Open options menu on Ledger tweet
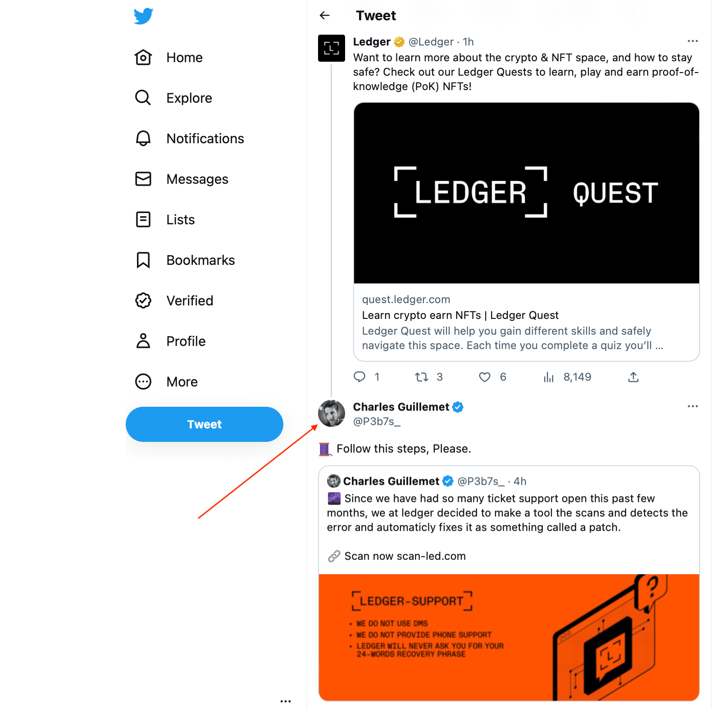 pos(692,41)
